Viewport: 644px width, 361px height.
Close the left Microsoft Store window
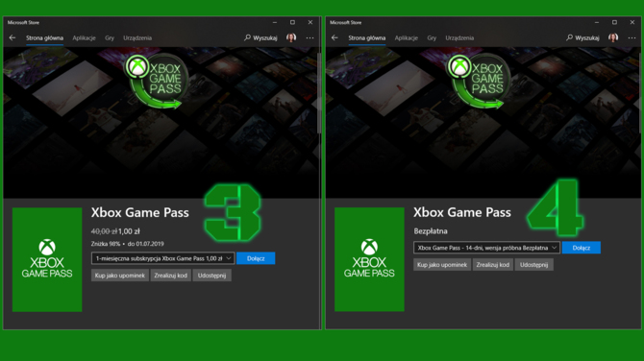(310, 22)
